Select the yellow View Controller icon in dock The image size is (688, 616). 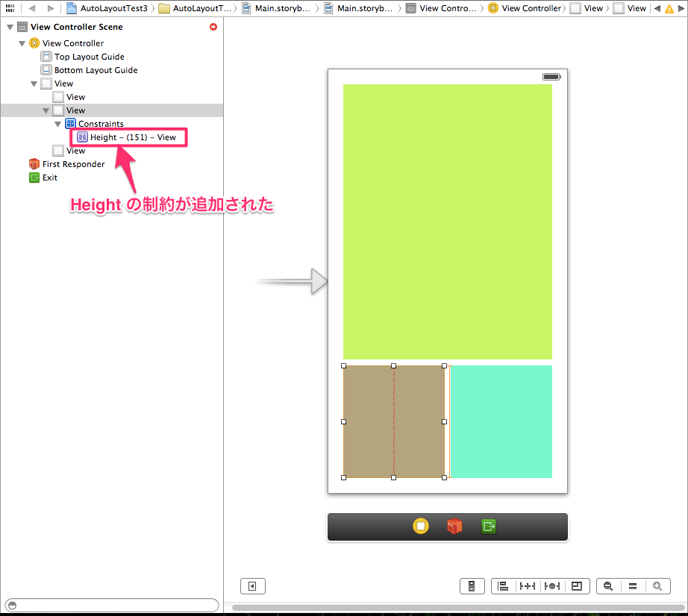tap(419, 526)
